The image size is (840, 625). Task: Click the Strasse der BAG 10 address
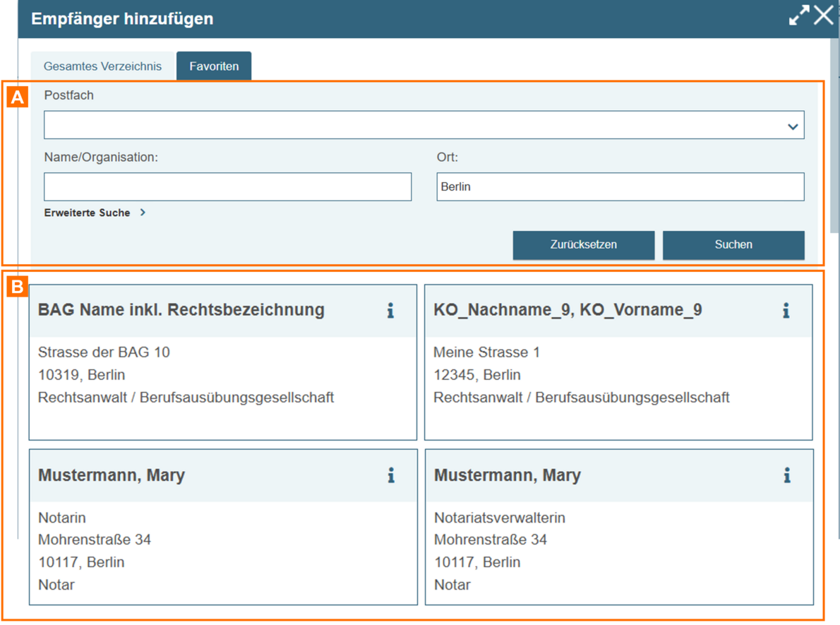[104, 352]
